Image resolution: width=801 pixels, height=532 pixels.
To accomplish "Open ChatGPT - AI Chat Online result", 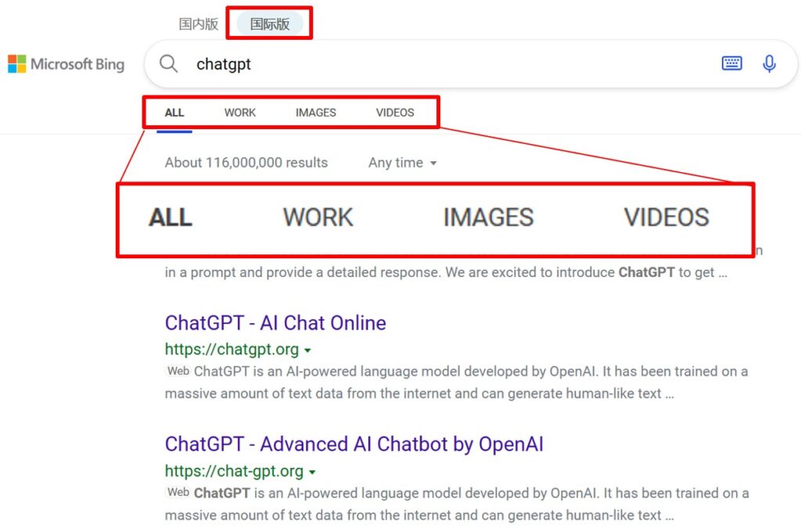I will (x=275, y=323).
